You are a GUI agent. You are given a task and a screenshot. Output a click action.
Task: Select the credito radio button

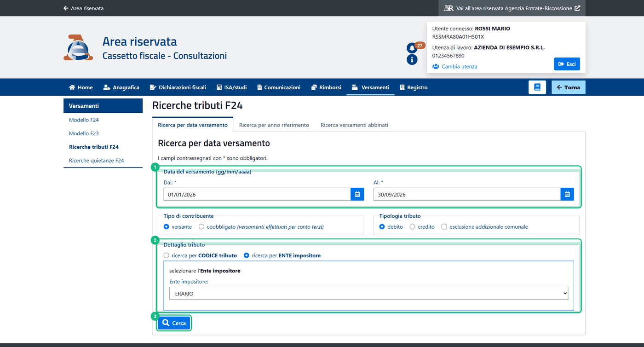[413, 227]
